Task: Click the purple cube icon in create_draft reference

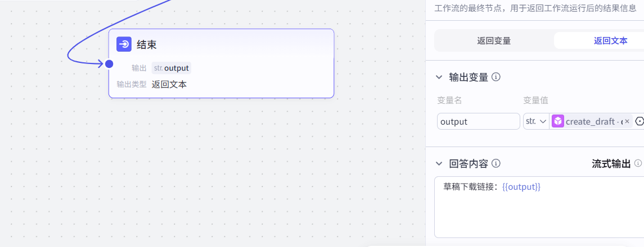Action: (557, 121)
